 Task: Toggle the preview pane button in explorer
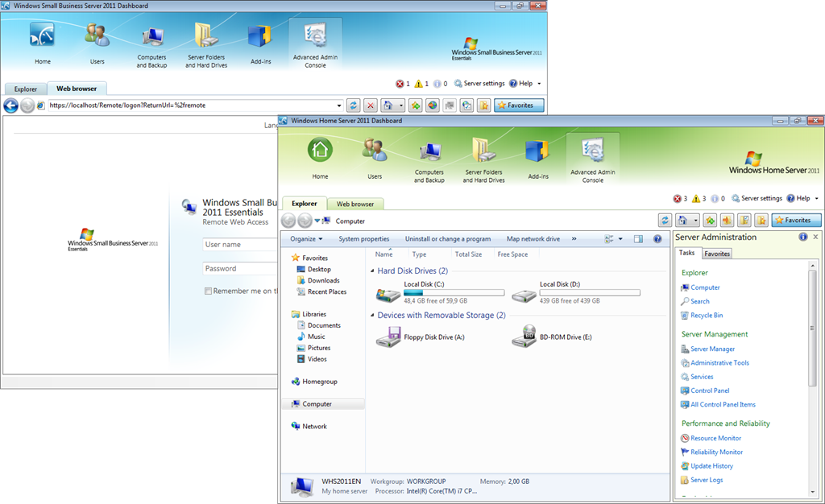click(x=638, y=239)
